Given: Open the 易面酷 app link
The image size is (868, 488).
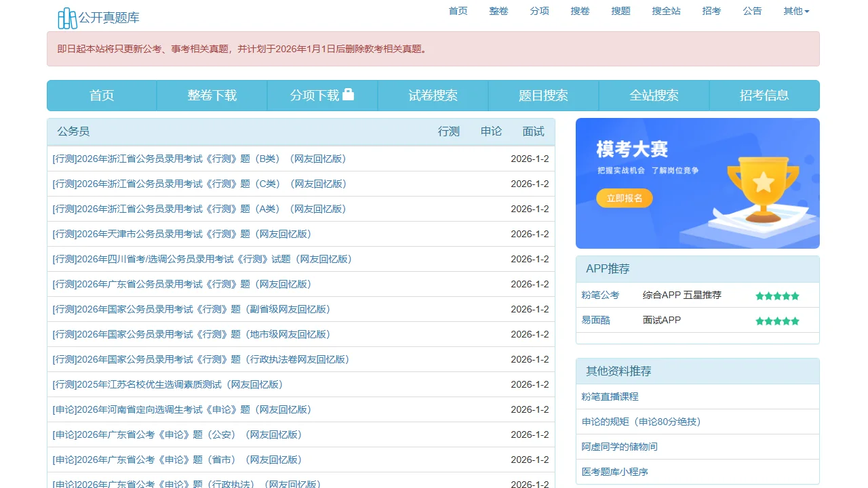Looking at the screenshot, I should click(596, 320).
